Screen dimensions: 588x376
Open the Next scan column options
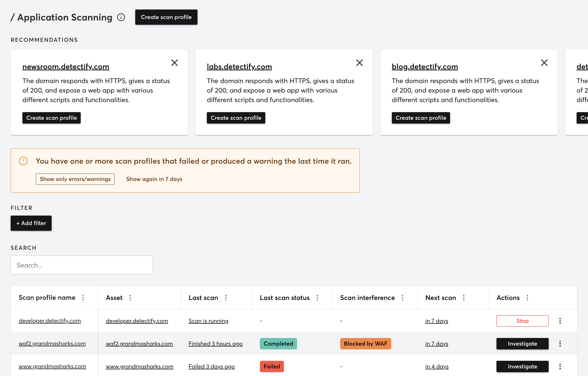coord(463,297)
